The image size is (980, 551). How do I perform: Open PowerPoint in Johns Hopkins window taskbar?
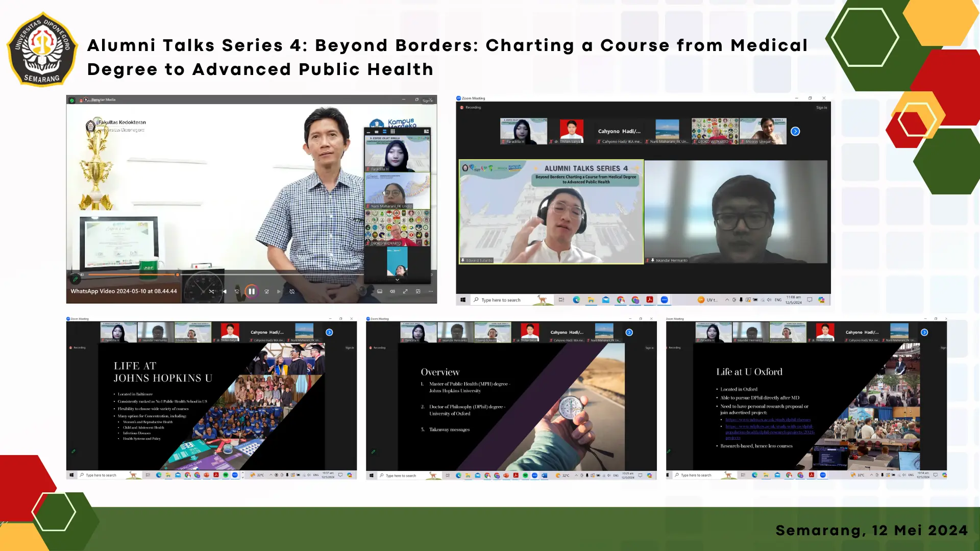click(207, 475)
